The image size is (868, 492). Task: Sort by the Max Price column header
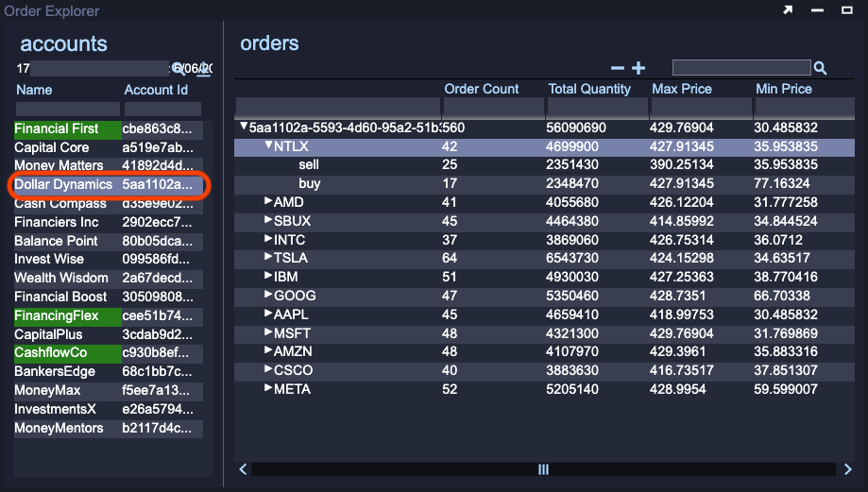point(684,89)
